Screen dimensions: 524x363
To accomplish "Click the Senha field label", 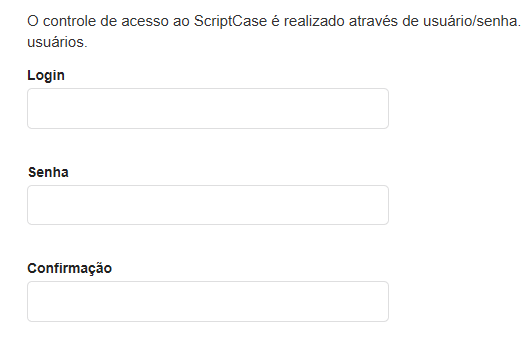I will coord(48,172).
